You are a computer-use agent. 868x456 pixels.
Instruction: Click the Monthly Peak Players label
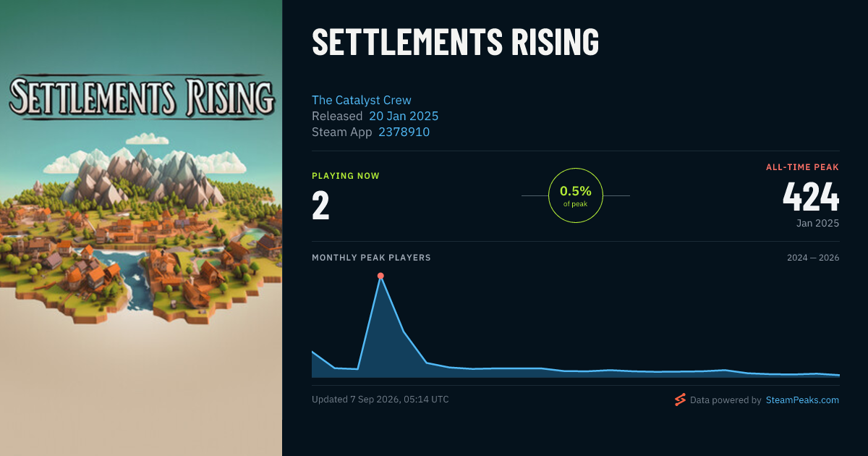pyautogui.click(x=371, y=258)
